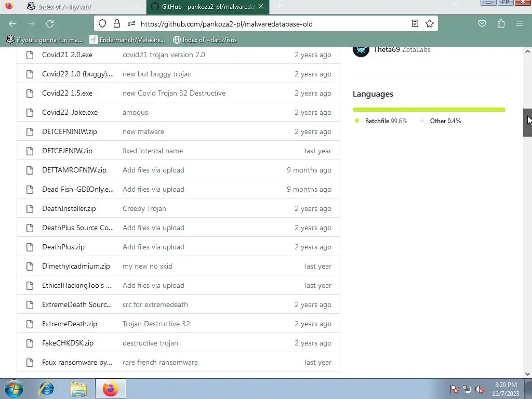Open the Pocket save icon

[482, 23]
